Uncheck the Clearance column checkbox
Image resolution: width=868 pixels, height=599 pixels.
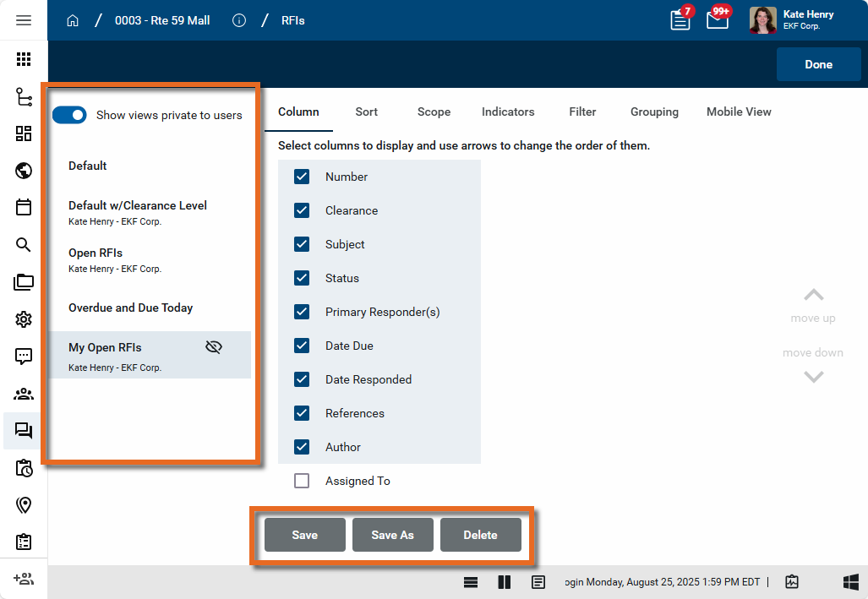click(302, 210)
